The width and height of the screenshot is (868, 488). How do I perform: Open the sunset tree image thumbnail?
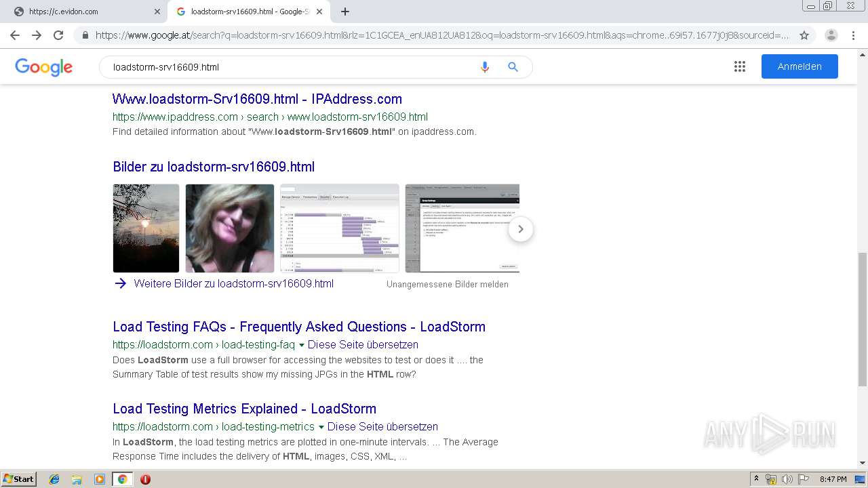pos(146,228)
